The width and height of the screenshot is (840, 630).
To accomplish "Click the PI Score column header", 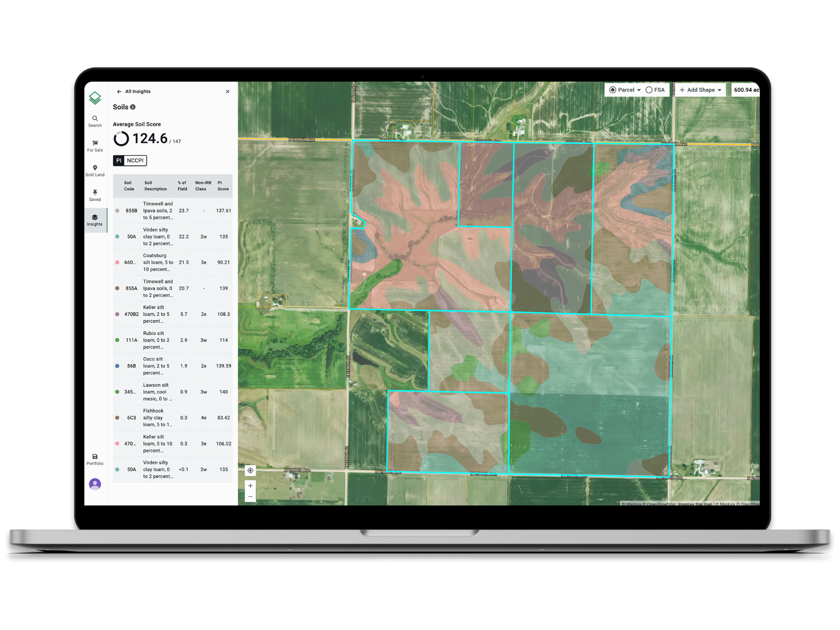I will pos(223,186).
